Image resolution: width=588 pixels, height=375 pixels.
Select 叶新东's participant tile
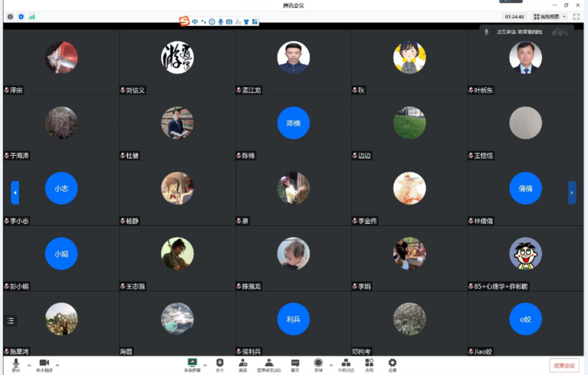tap(525, 62)
